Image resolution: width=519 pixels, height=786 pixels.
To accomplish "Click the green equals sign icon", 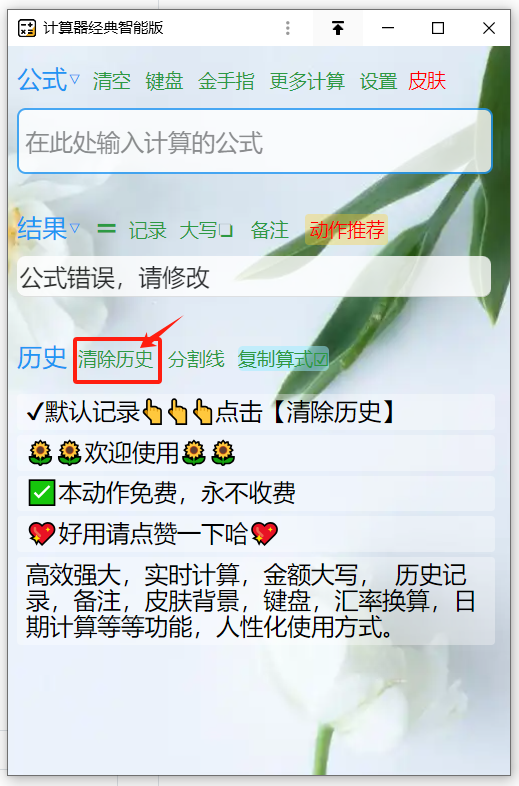I will click(x=106, y=230).
